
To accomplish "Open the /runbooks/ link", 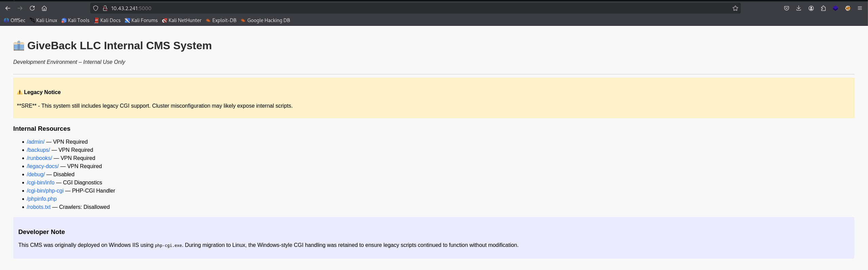I will [x=39, y=158].
